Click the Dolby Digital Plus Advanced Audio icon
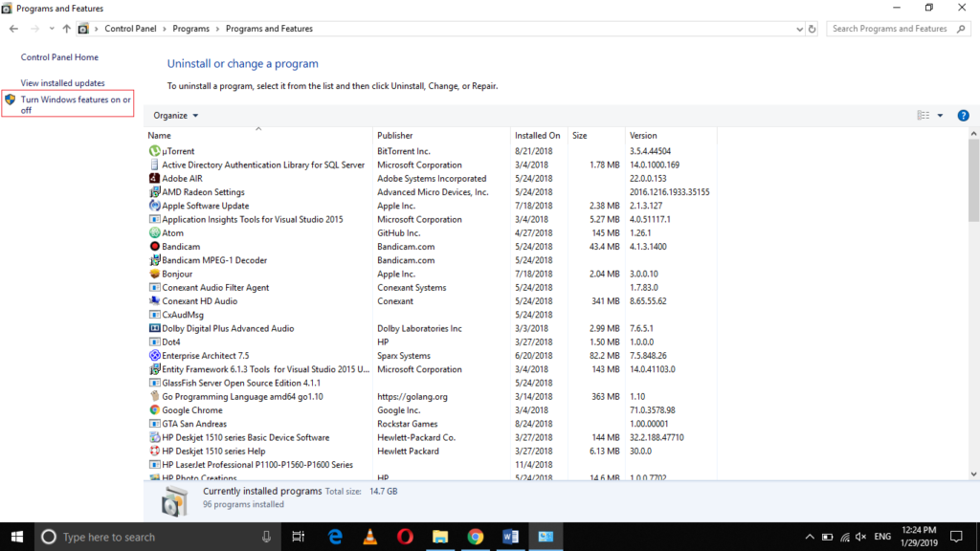 154,328
